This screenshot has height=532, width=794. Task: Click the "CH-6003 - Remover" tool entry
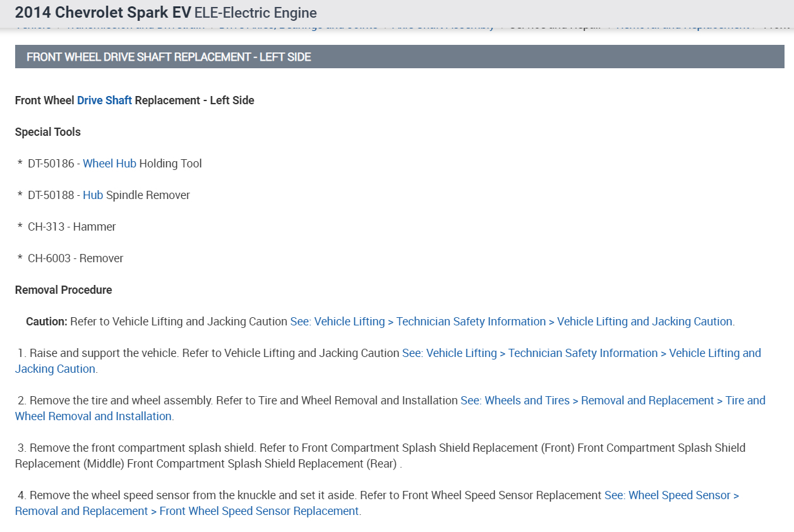[76, 258]
